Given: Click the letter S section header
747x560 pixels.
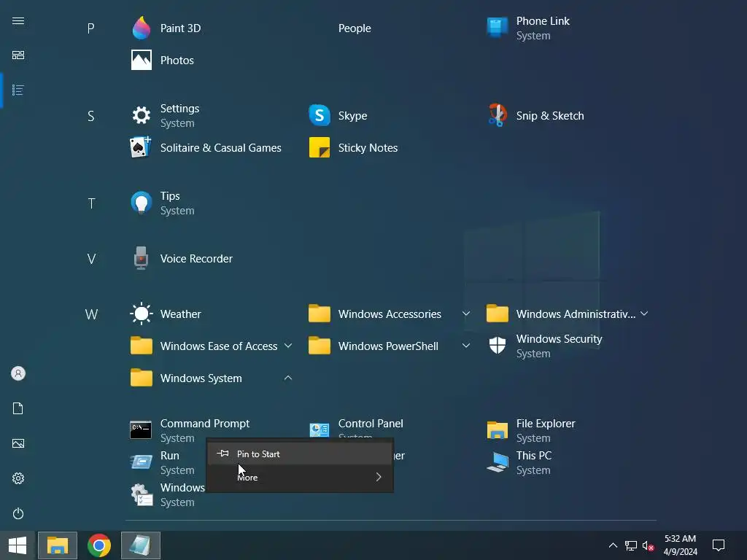Looking at the screenshot, I should click(91, 116).
